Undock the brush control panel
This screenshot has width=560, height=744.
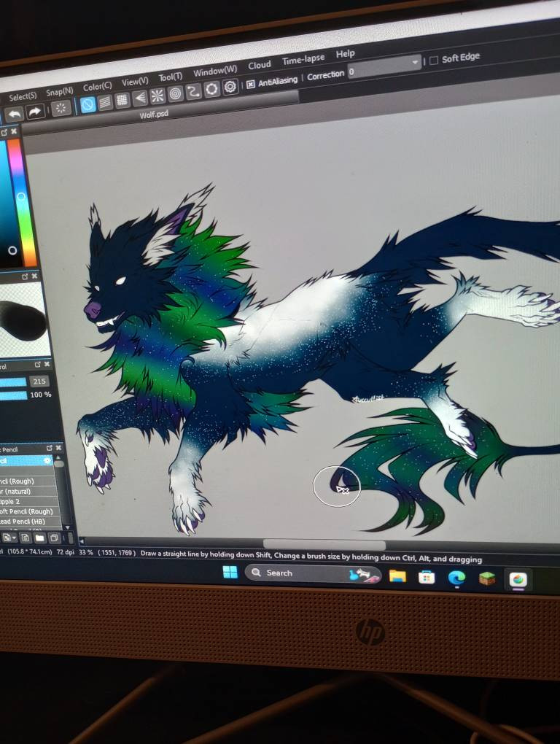click(38, 365)
